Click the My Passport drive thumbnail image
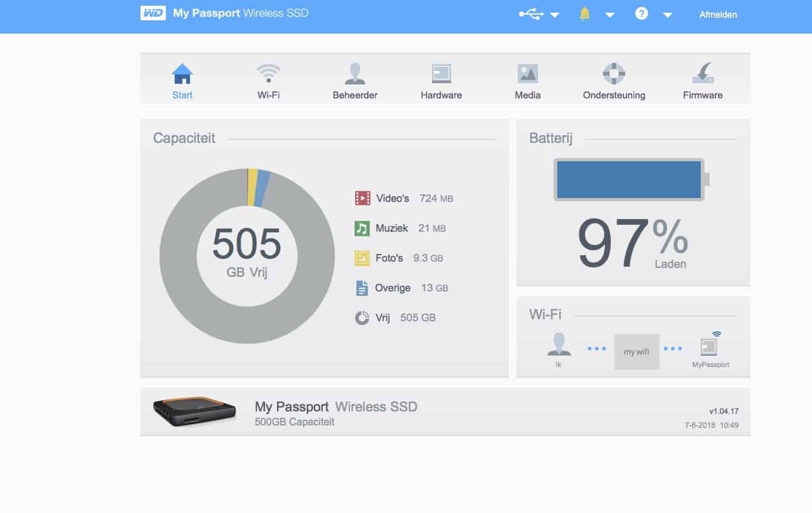The width and height of the screenshot is (812, 513). (x=195, y=412)
